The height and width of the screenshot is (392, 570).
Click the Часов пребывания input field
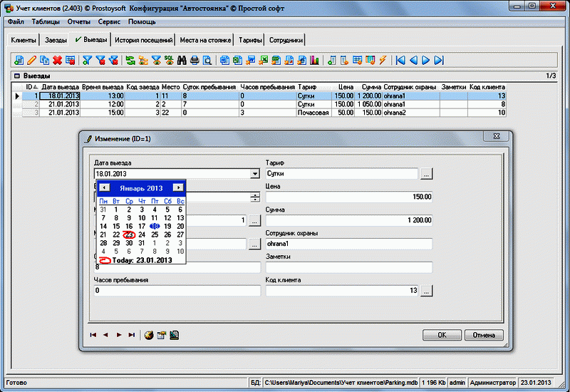tap(177, 291)
